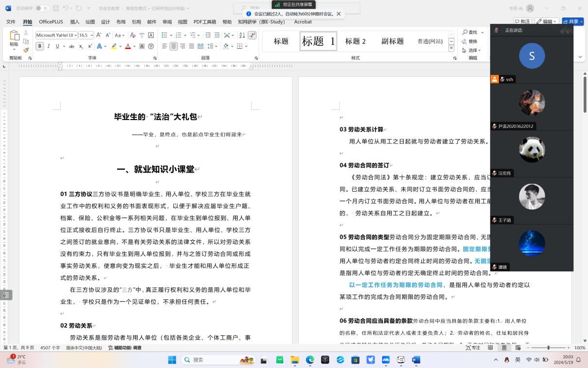Toggle the AutoSave (自动保存) switch
Viewport: 588px width, 368px height.
(x=42, y=8)
